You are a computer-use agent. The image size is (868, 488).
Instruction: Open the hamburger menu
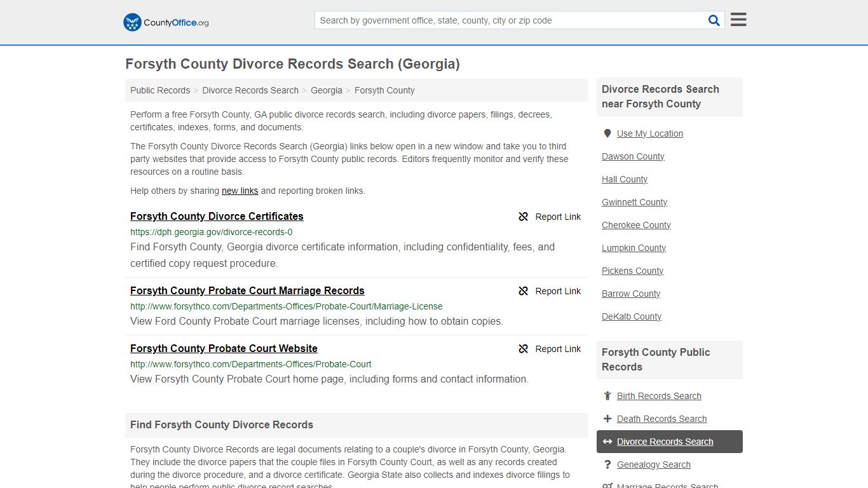(x=738, y=20)
